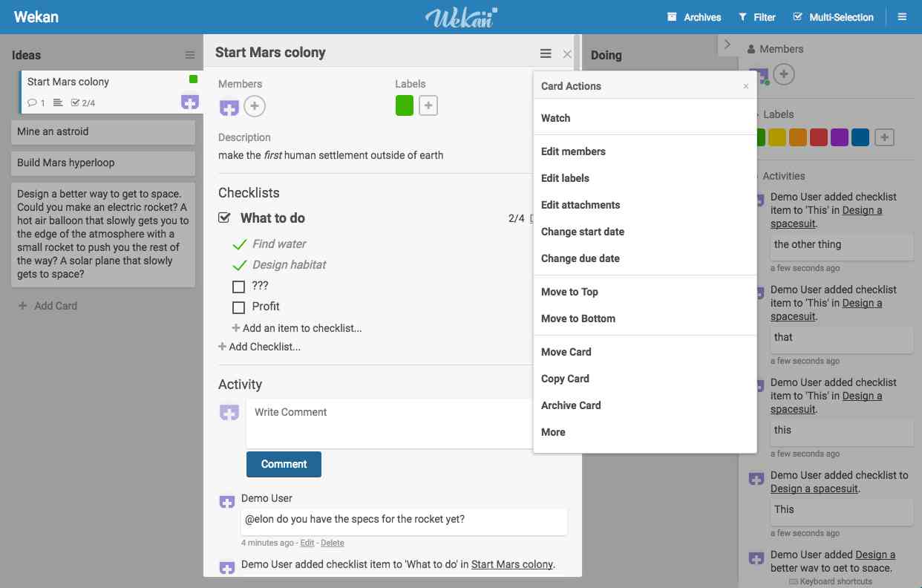Viewport: 922px width, 588px height.
Task: Open the card actions hamburger menu
Action: click(546, 53)
